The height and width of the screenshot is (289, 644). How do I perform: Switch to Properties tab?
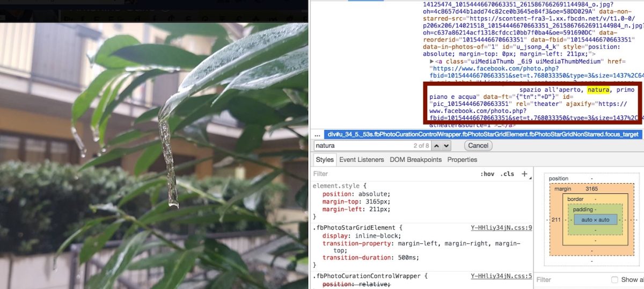pyautogui.click(x=462, y=160)
